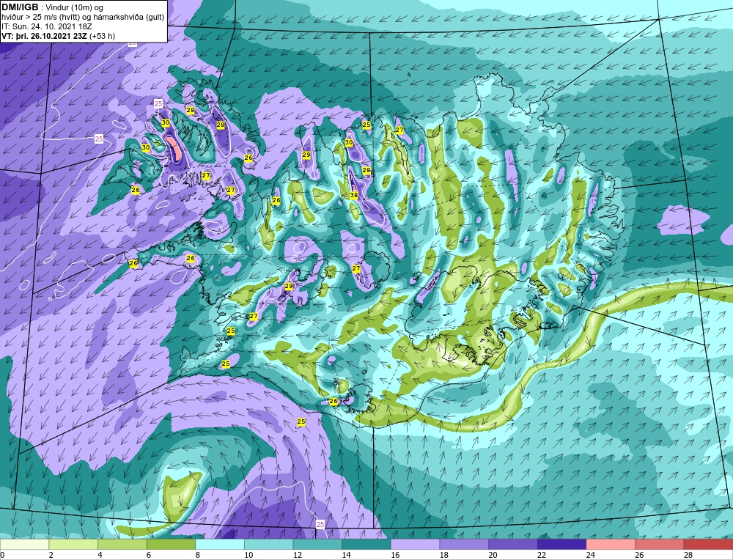Choose the 22–24 m/s dark indigo legend swatch

tap(562, 545)
